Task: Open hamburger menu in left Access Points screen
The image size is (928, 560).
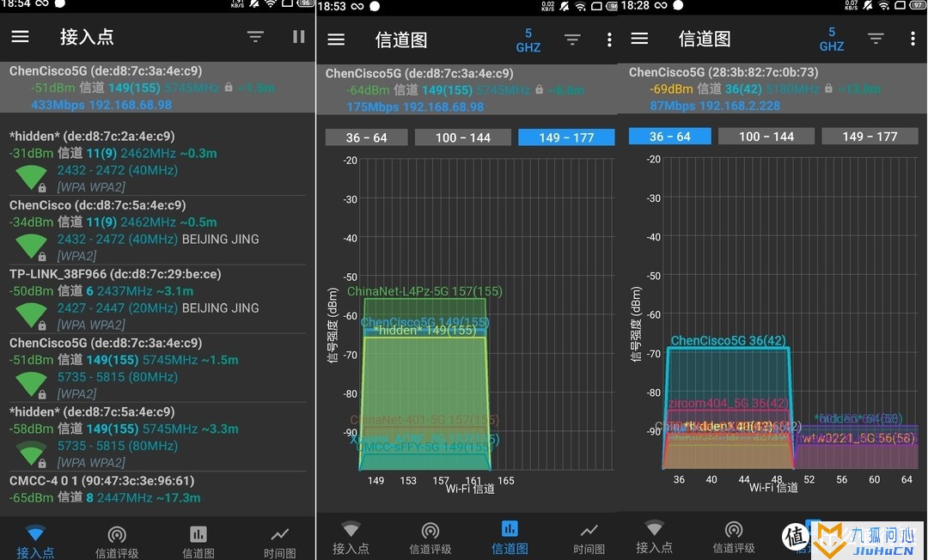Action: 20,37
